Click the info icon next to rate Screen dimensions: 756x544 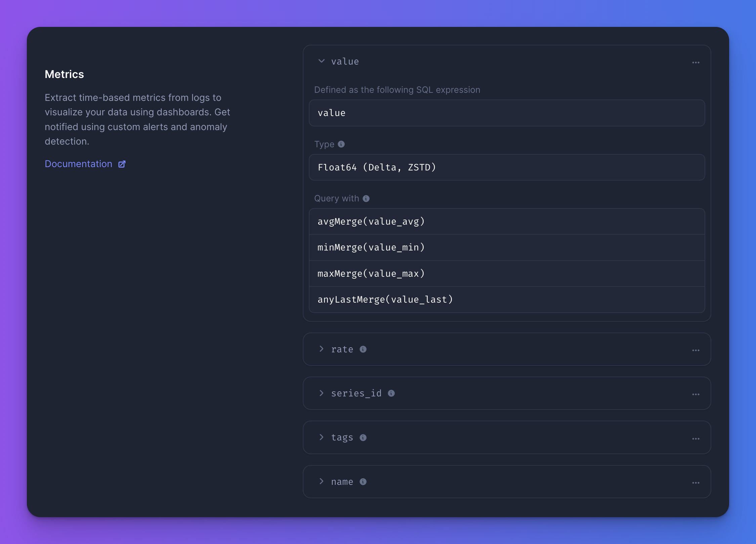pyautogui.click(x=363, y=349)
